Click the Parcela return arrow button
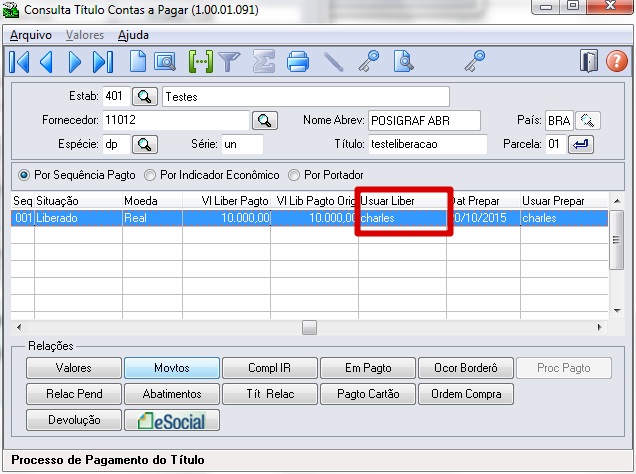 click(581, 144)
